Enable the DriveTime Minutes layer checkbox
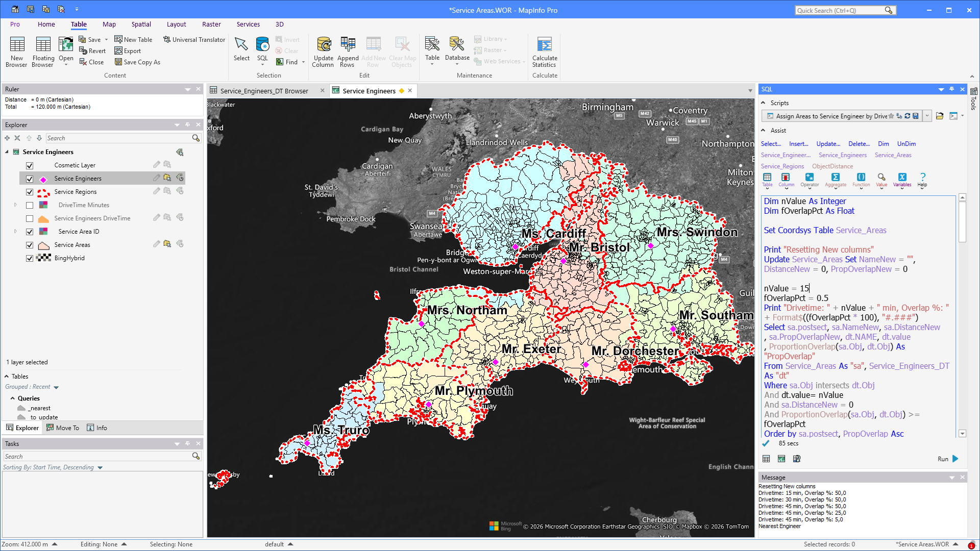The height and width of the screenshot is (551, 980). pyautogui.click(x=30, y=205)
